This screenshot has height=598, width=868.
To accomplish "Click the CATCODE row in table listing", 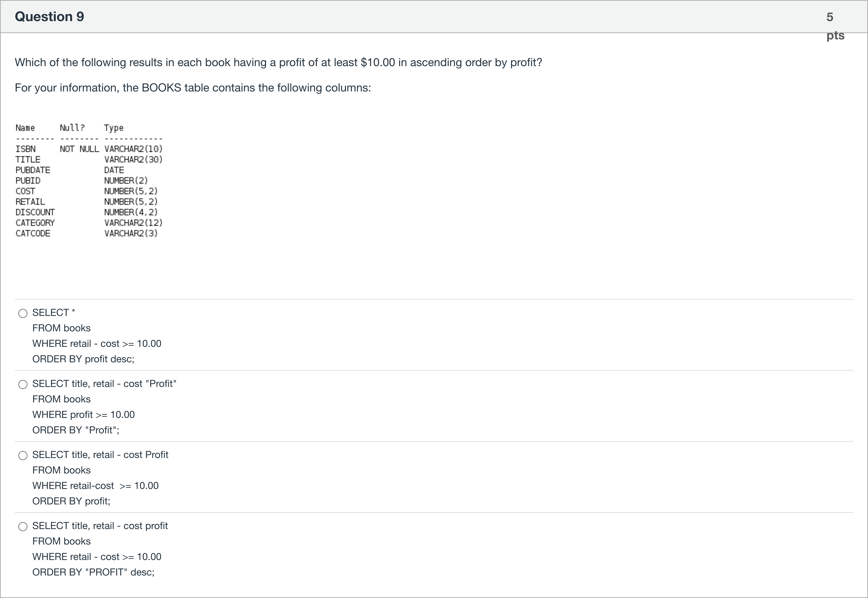I will click(x=86, y=233).
